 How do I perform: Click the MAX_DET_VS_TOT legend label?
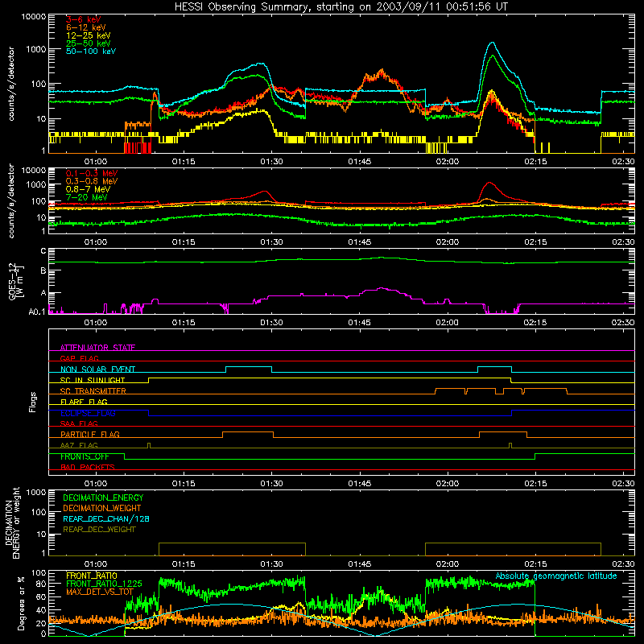(x=99, y=592)
